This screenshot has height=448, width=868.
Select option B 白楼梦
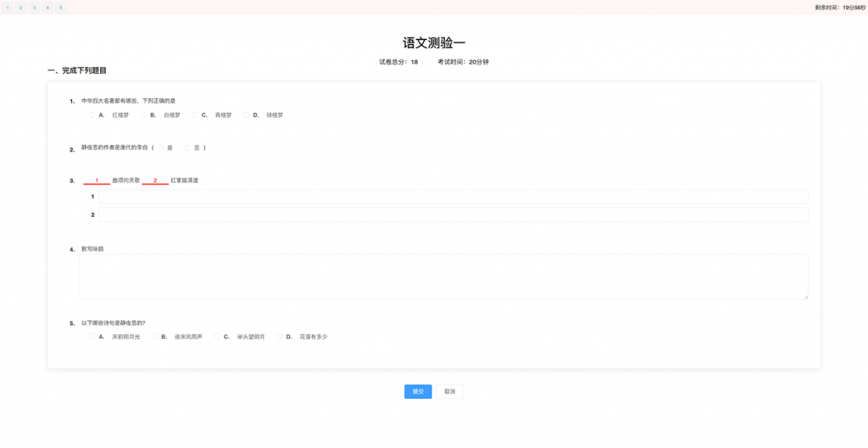143,115
